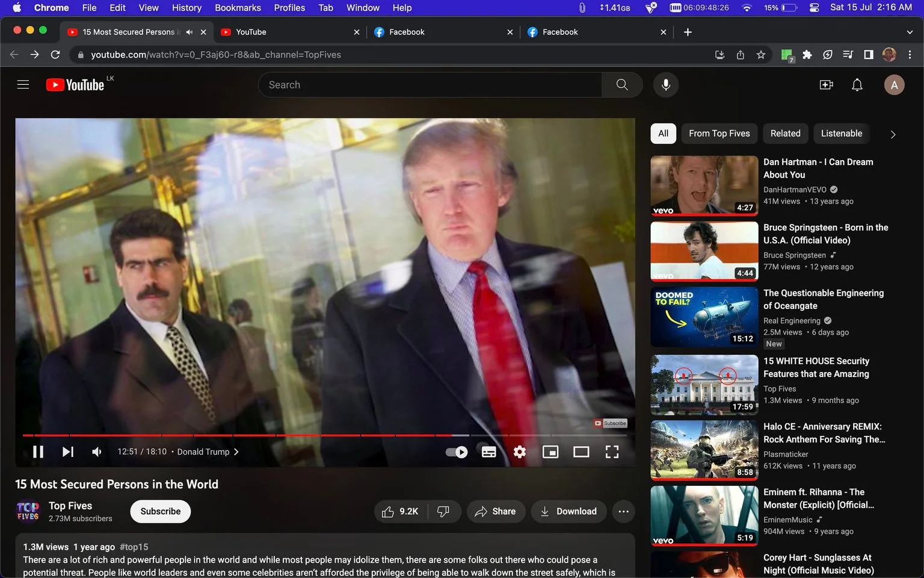
Task: Enter full screen mode
Action: click(x=612, y=452)
